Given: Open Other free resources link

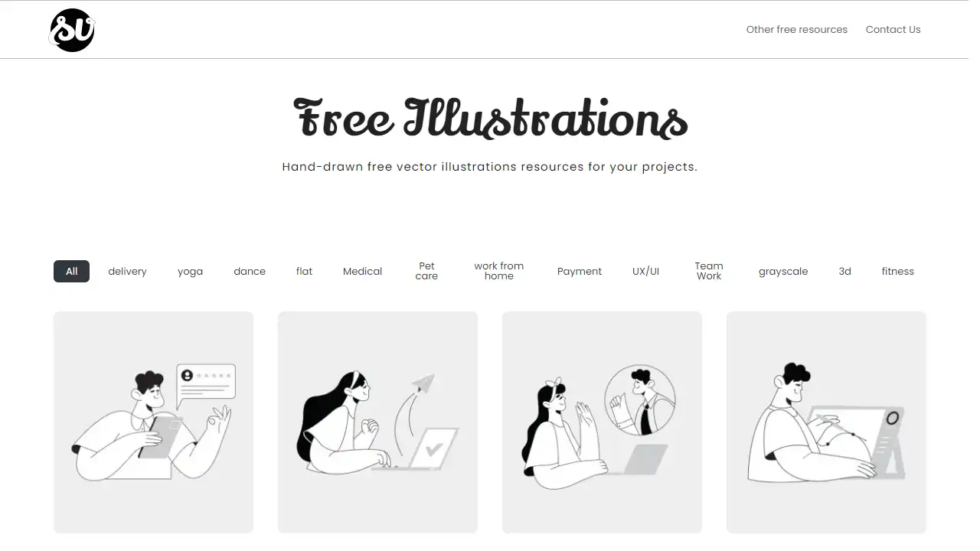Looking at the screenshot, I should (x=797, y=30).
